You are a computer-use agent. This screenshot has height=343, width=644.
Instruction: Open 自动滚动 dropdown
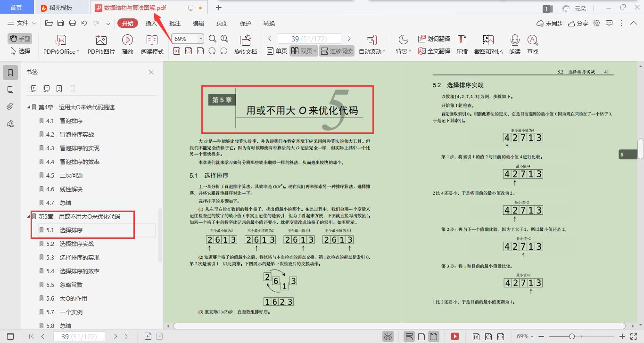click(372, 51)
